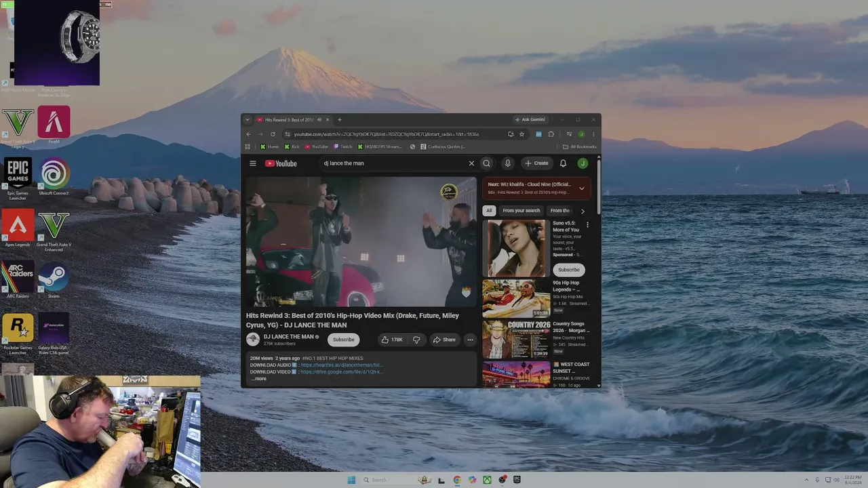Open the YouTube guide hamburger menu

[x=253, y=163]
